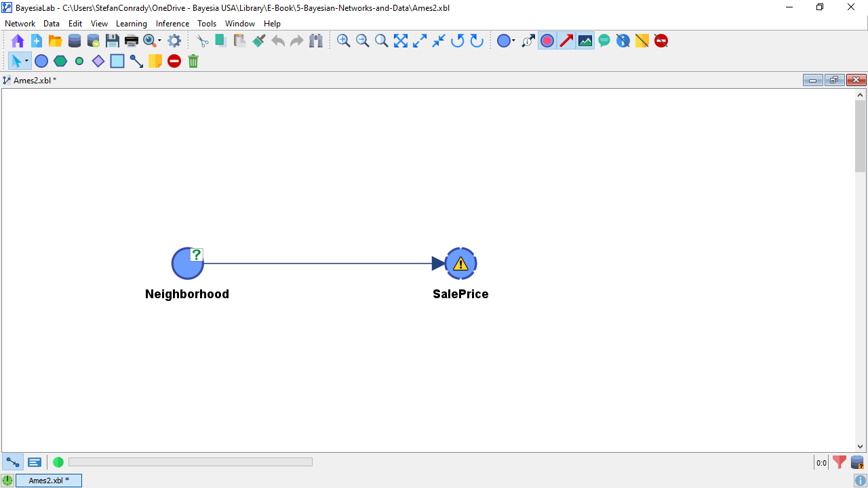Screen dimensions: 868x488
Task: Toggle crossed-out info indicator display
Action: 623,41
